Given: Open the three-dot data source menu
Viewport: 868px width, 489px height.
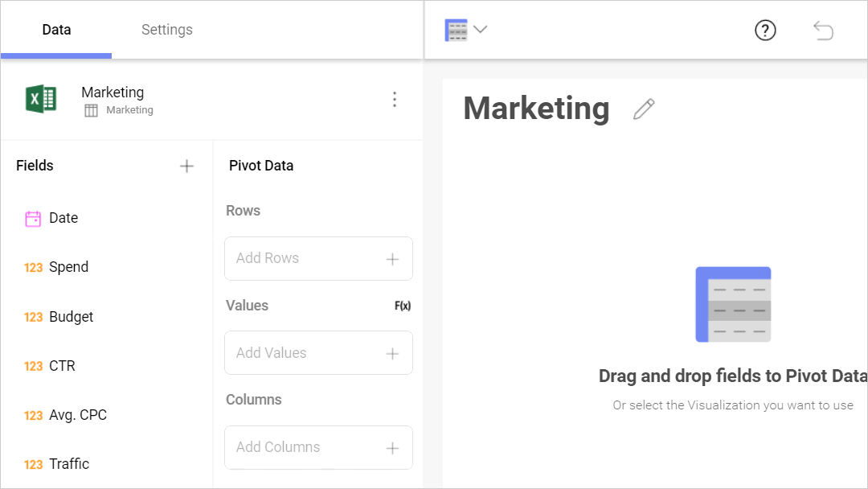Looking at the screenshot, I should (x=394, y=99).
